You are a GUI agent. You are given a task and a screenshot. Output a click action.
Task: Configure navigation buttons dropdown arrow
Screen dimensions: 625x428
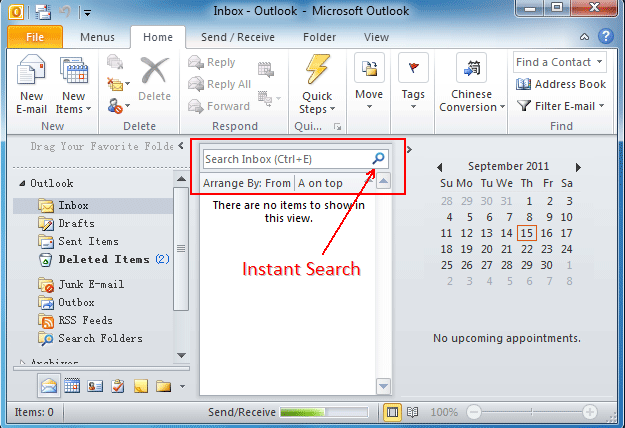182,386
